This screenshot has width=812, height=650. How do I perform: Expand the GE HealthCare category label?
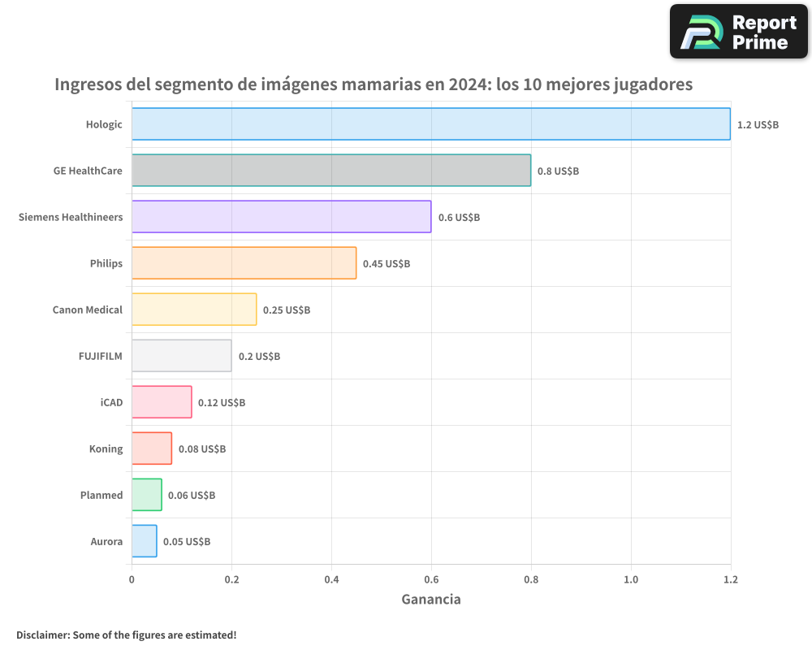(86, 171)
